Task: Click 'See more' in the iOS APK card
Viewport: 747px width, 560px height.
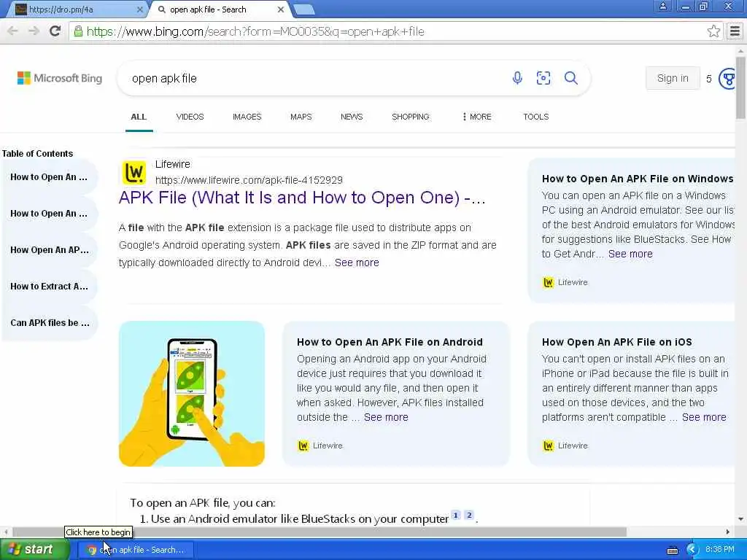Action: 704,417
